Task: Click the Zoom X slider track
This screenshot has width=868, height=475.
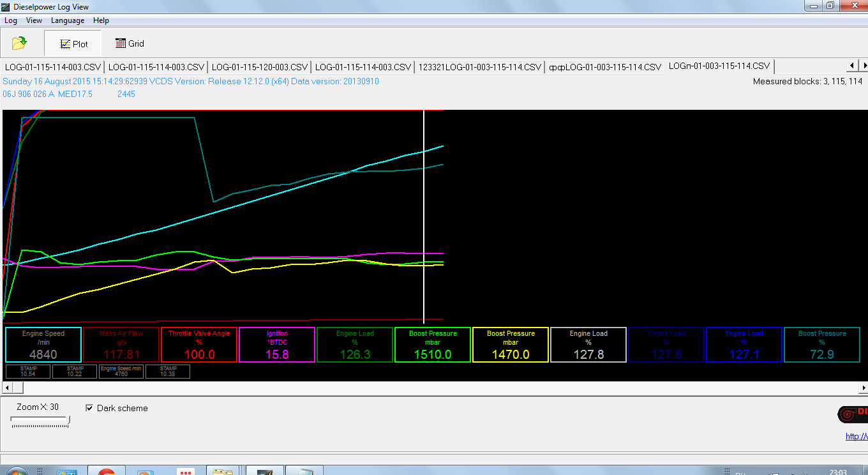Action: click(38, 420)
